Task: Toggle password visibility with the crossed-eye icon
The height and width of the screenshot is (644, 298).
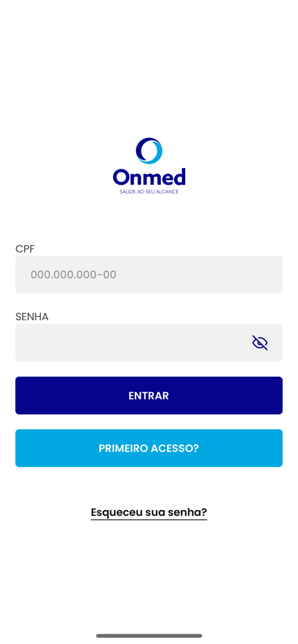Action: [x=260, y=343]
